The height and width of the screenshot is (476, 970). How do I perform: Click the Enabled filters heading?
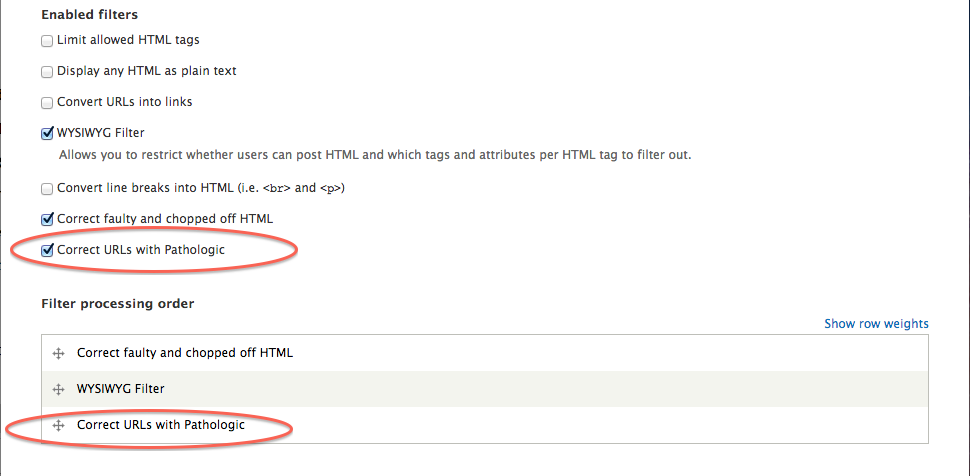pos(89,15)
